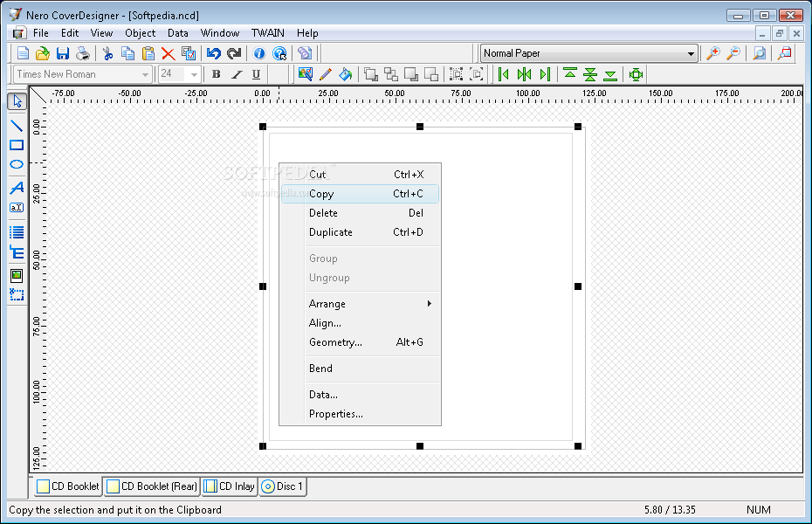812x524 pixels.
Task: Click the Center on page icon
Action: point(636,74)
